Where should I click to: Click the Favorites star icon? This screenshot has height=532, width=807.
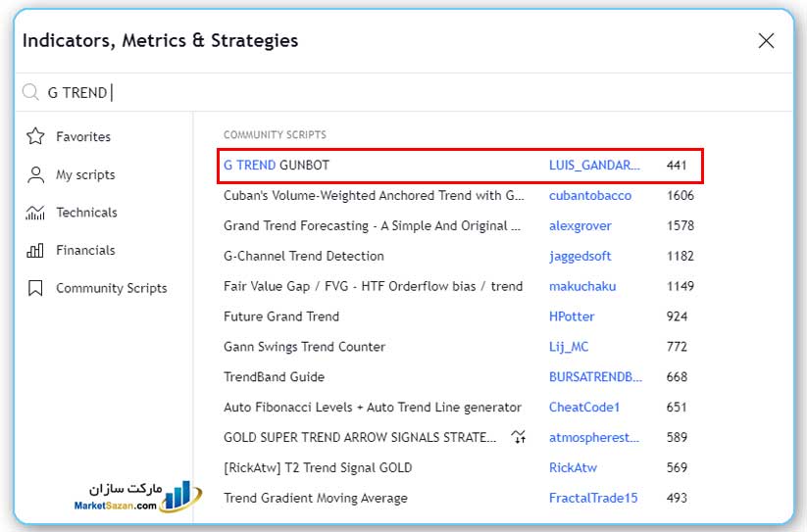point(35,136)
